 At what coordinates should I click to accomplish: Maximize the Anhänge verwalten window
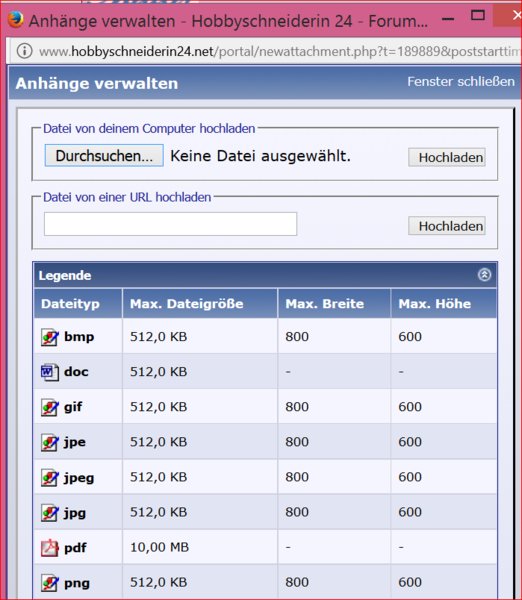pos(478,15)
